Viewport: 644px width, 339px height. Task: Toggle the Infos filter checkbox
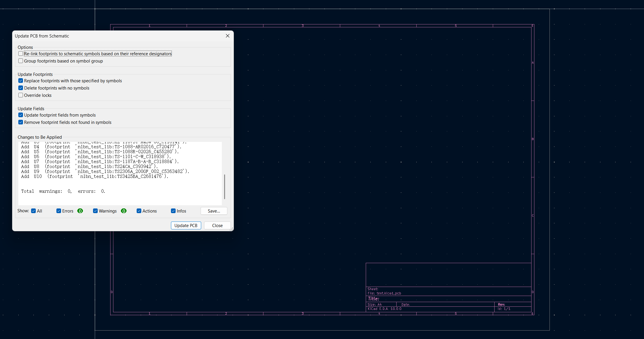173,211
